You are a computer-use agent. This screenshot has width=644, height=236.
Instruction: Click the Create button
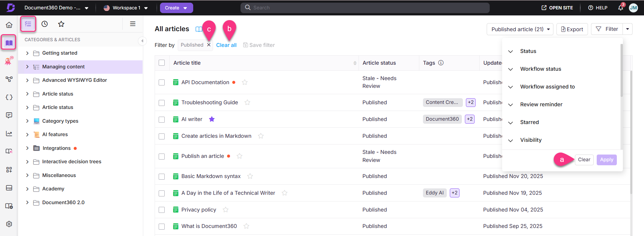coord(176,8)
